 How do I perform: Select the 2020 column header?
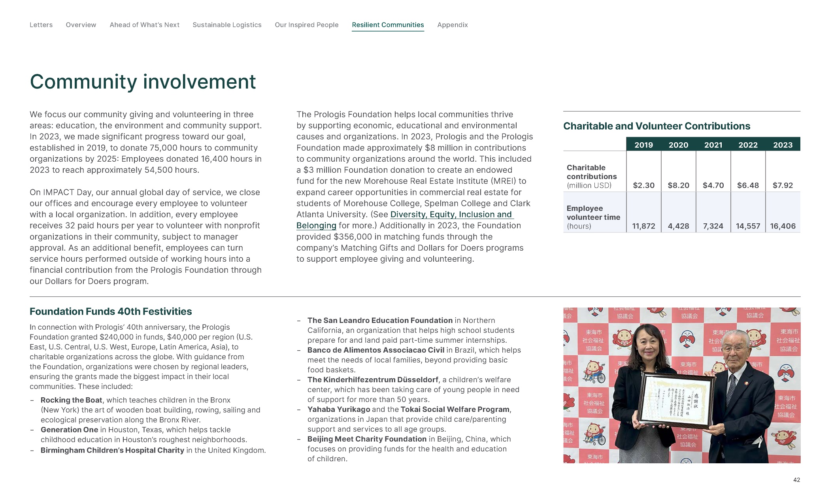click(x=678, y=145)
